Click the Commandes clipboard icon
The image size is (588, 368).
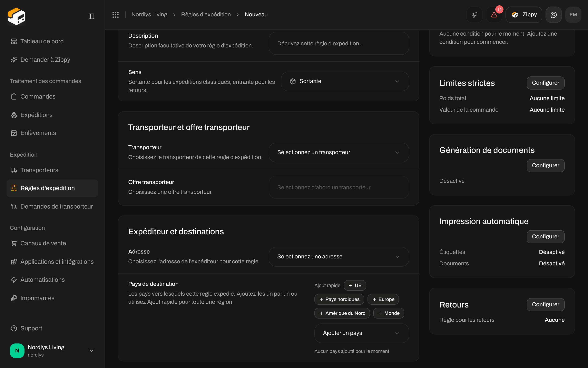coord(14,97)
